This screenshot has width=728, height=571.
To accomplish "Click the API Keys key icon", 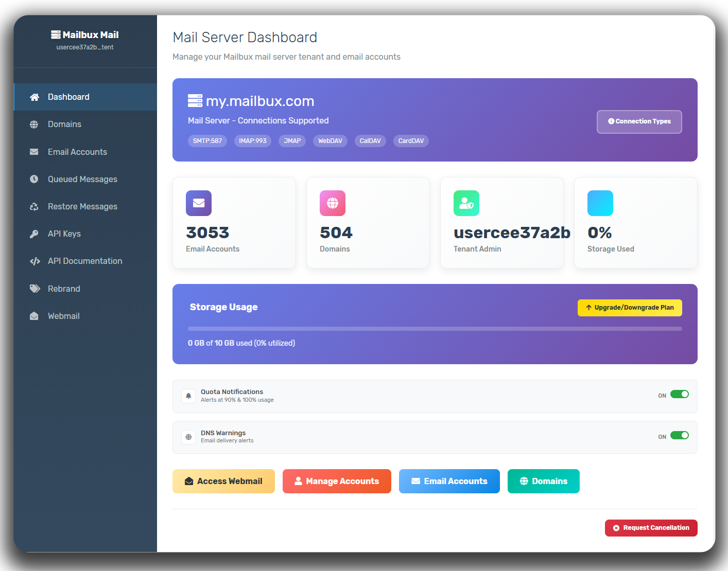I will point(34,234).
